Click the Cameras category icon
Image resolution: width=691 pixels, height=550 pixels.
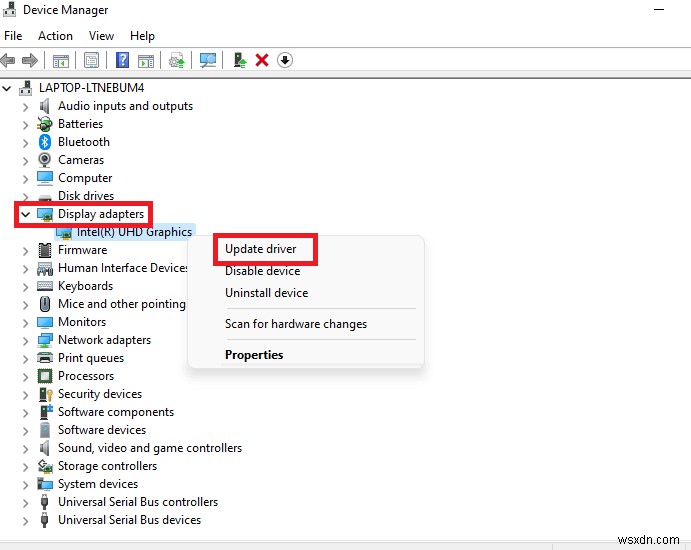coord(45,160)
